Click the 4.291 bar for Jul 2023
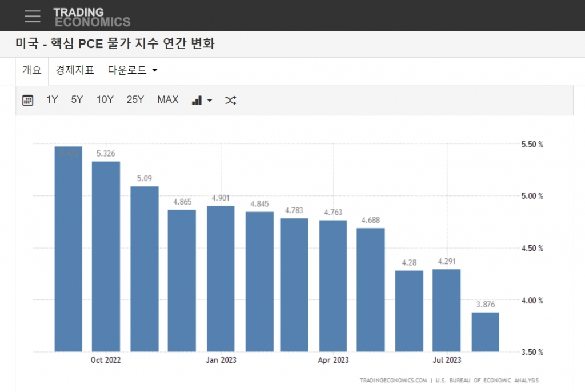 [x=446, y=310]
